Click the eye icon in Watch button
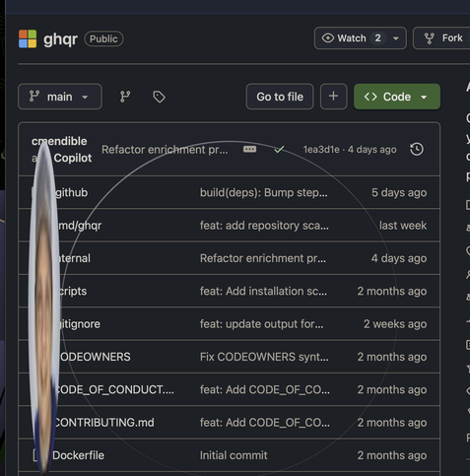Viewport: 470px width, 476px height. point(328,38)
